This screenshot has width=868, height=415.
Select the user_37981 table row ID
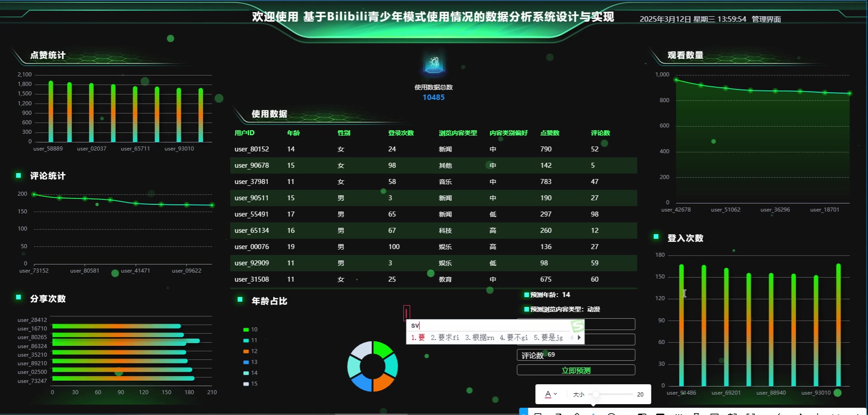252,182
